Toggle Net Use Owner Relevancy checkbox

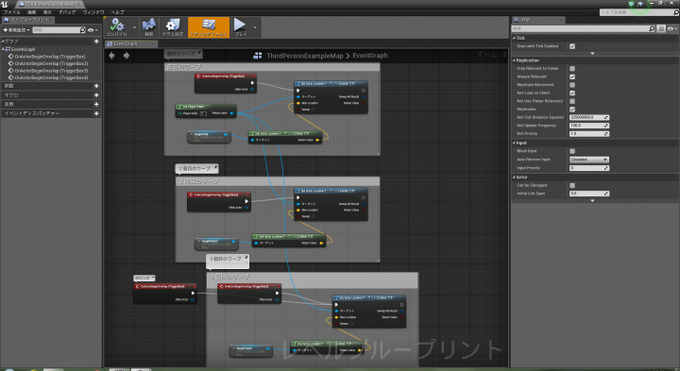(572, 101)
